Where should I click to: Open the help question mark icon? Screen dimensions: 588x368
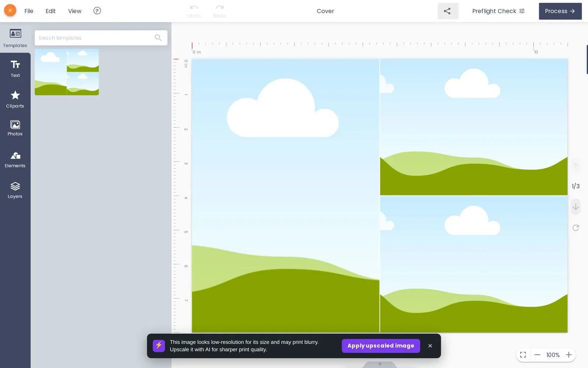tap(97, 11)
